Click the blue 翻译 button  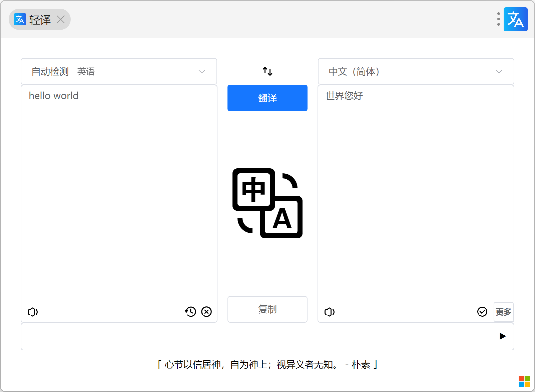pos(267,98)
